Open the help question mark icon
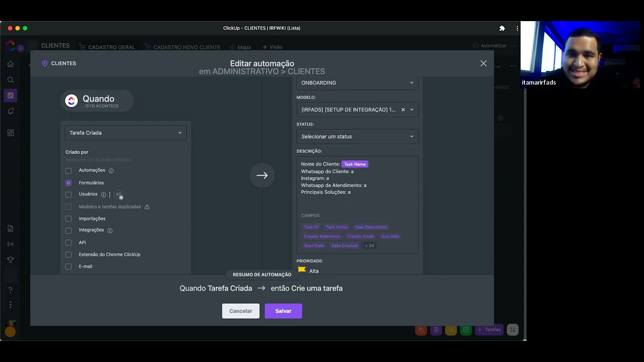Viewport: 644px width, 362px height. (11, 290)
